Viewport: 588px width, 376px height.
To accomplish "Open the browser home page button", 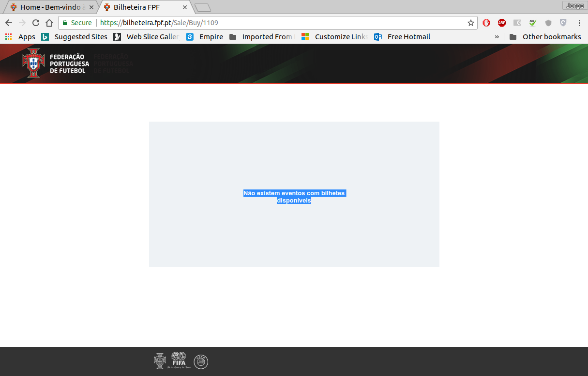I will [49, 23].
